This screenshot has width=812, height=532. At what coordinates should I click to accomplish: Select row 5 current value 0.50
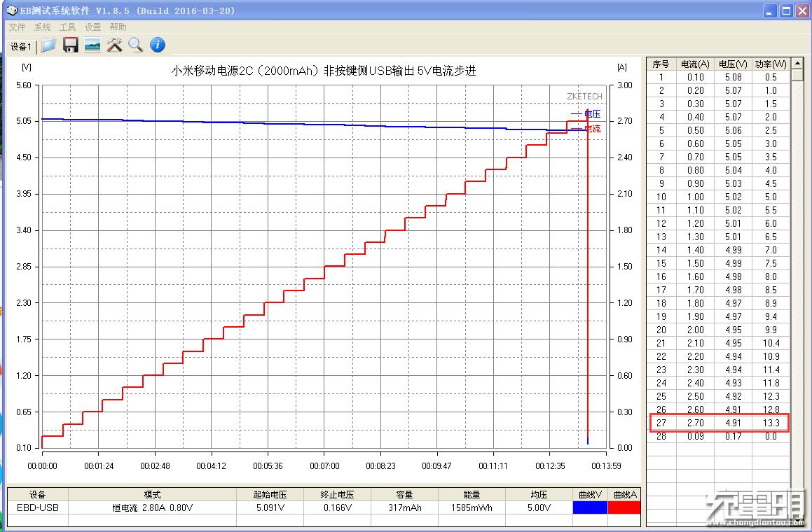[x=695, y=130]
